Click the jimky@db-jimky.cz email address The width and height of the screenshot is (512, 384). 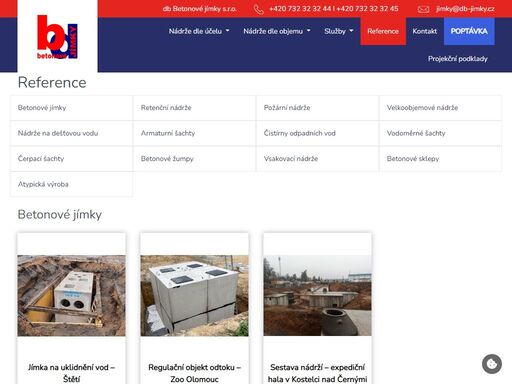pyautogui.click(x=465, y=9)
